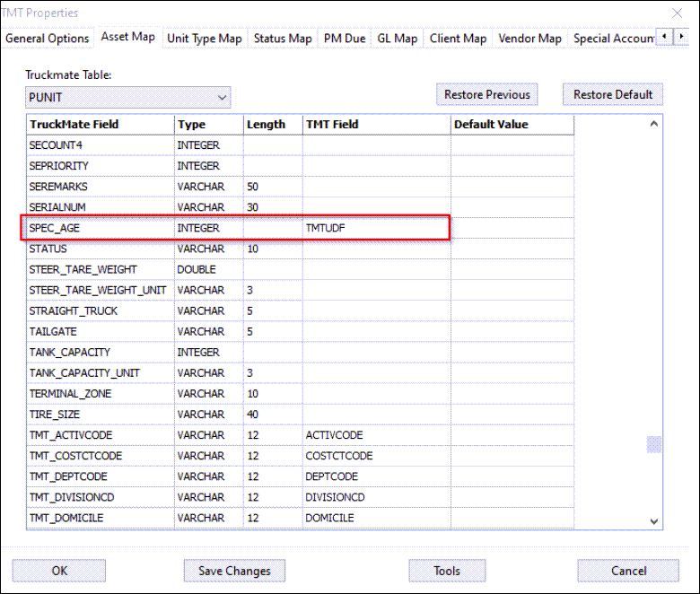Open the Unit Type Map tab
Image resolution: width=700 pixels, height=594 pixels.
[x=205, y=39]
